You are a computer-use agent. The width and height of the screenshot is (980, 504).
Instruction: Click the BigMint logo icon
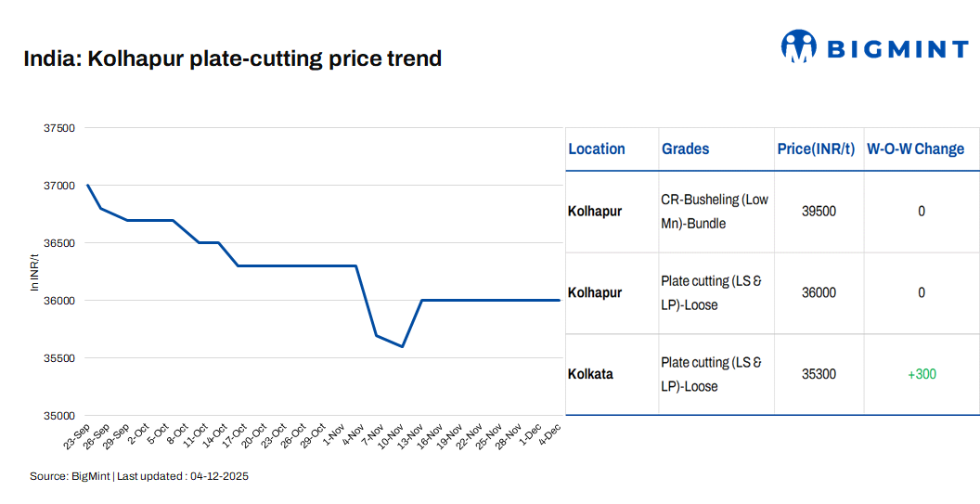(x=798, y=46)
